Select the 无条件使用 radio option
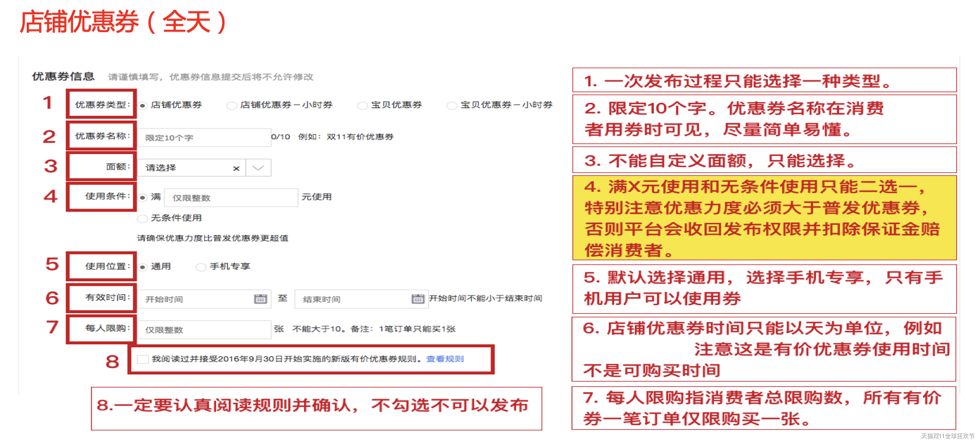 143,218
